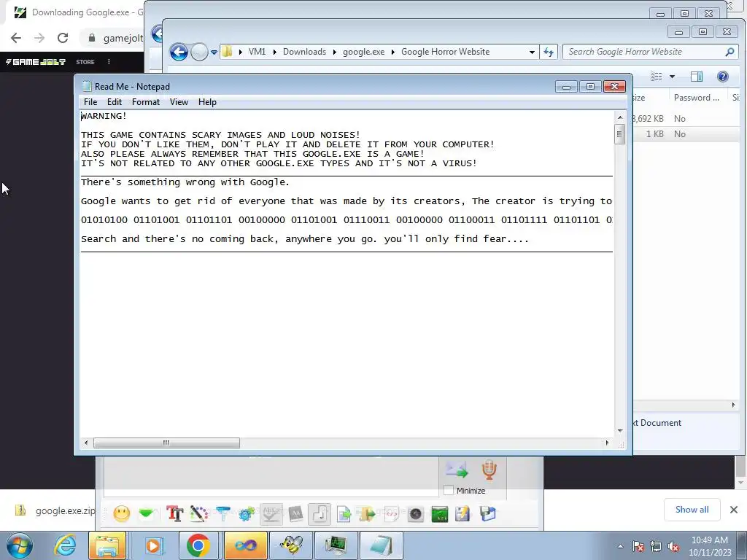
Task: Open the File menu in Notepad
Action: (x=90, y=102)
